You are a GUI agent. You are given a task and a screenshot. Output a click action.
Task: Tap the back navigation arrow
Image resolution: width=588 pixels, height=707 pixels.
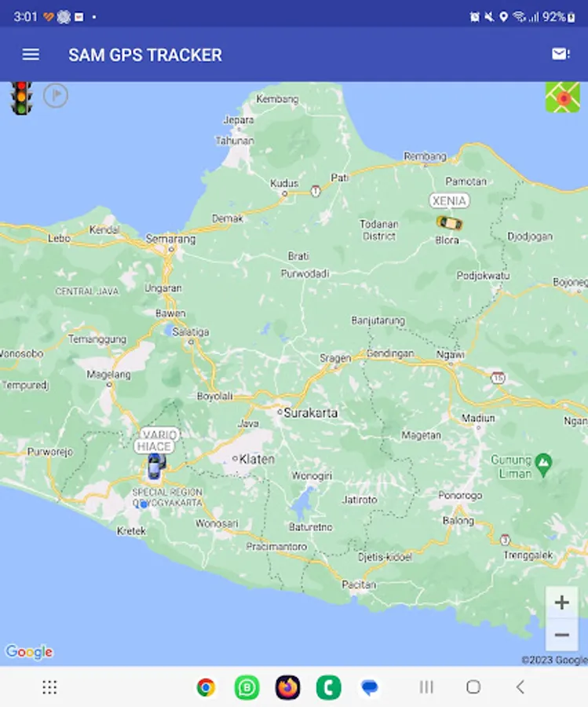coord(520,687)
